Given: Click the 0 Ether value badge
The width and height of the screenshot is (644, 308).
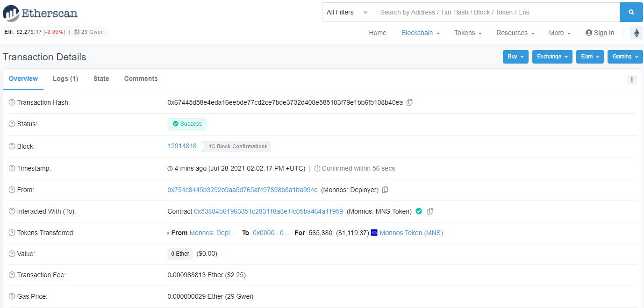Looking at the screenshot, I should 180,254.
